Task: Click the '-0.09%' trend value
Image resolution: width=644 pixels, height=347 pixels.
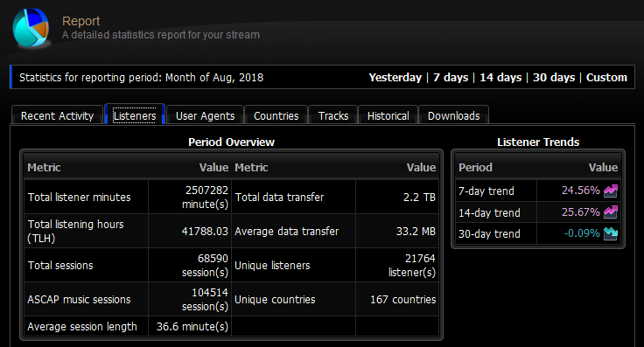Action: [582, 233]
